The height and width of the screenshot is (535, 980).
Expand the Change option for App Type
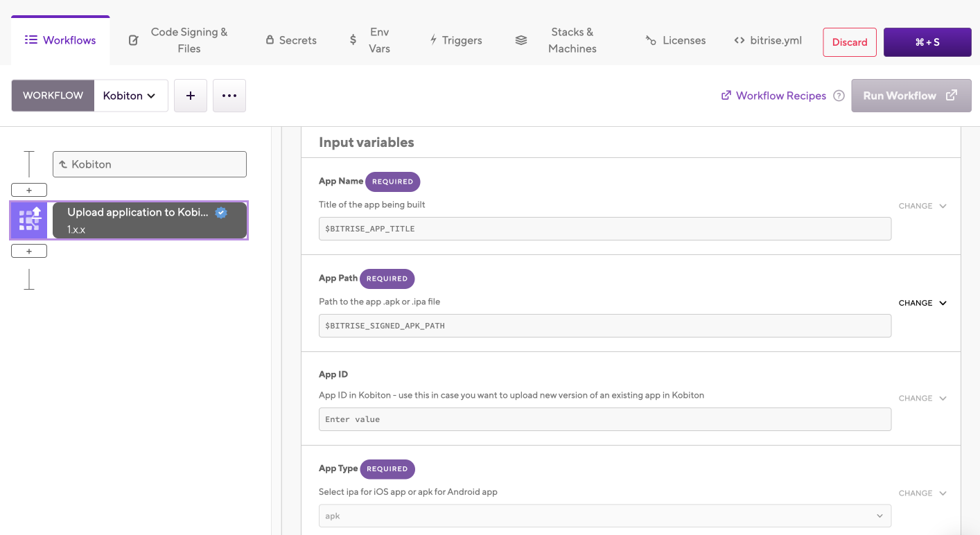coord(922,493)
